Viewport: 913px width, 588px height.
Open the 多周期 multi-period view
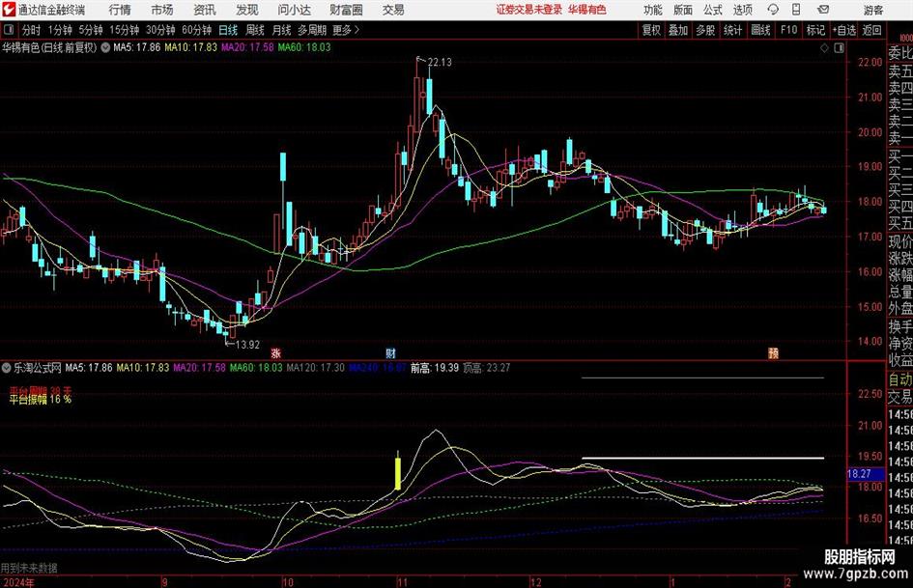(x=312, y=30)
